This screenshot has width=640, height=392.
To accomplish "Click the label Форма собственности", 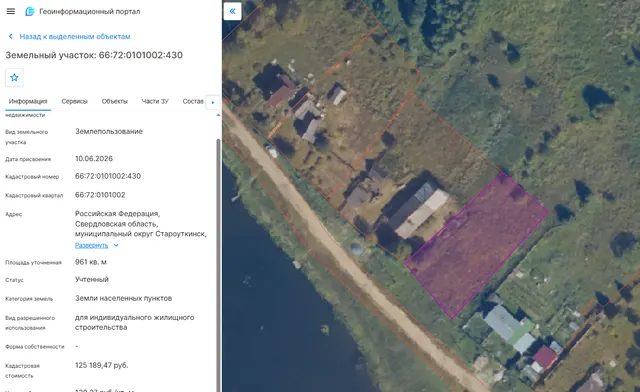I will 35,347.
